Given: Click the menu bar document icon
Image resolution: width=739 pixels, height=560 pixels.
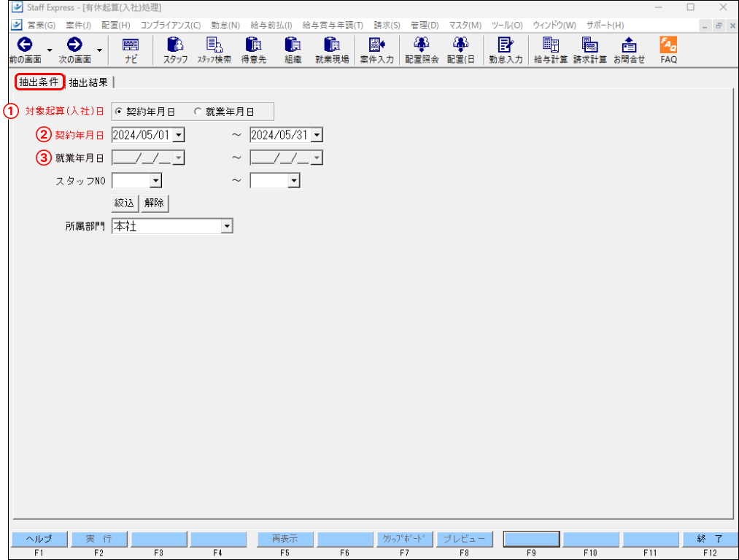Looking at the screenshot, I should (17, 25).
